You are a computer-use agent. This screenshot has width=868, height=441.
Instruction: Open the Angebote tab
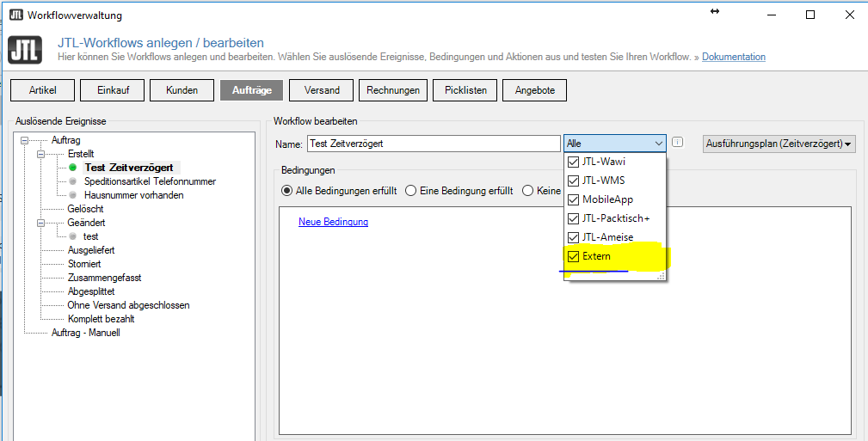coord(535,90)
